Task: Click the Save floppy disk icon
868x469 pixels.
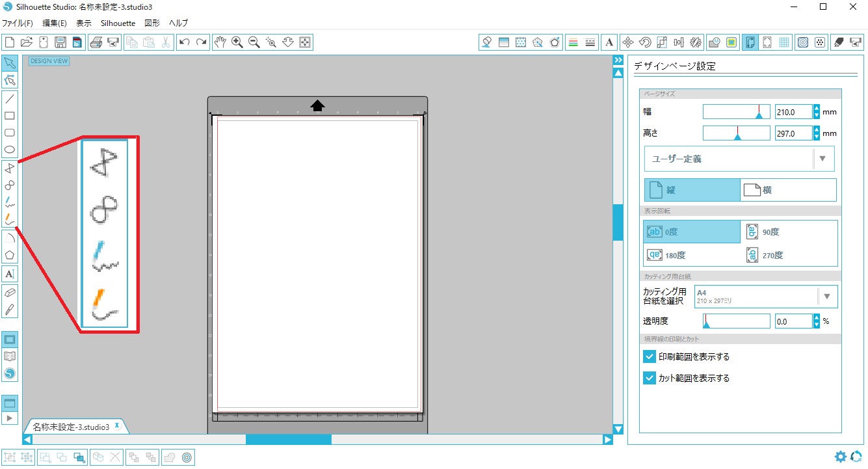Action: pyautogui.click(x=60, y=42)
